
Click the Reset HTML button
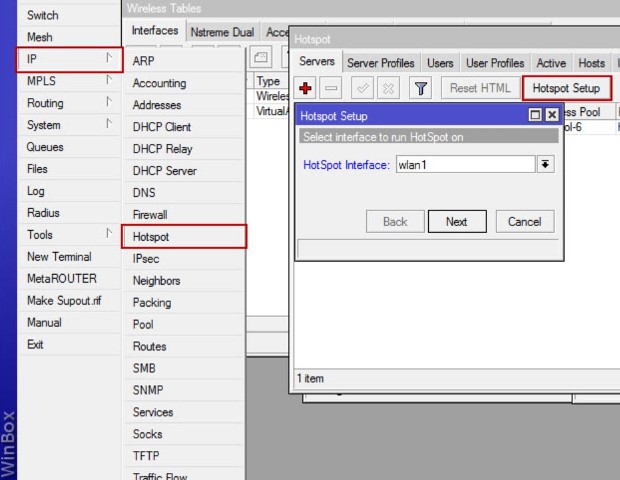click(x=480, y=88)
